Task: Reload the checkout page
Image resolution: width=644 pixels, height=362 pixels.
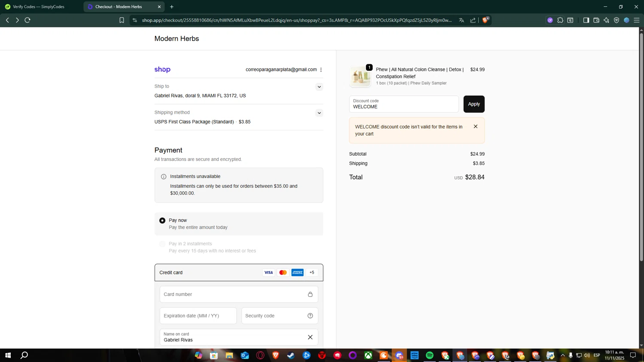Action: pyautogui.click(x=27, y=20)
